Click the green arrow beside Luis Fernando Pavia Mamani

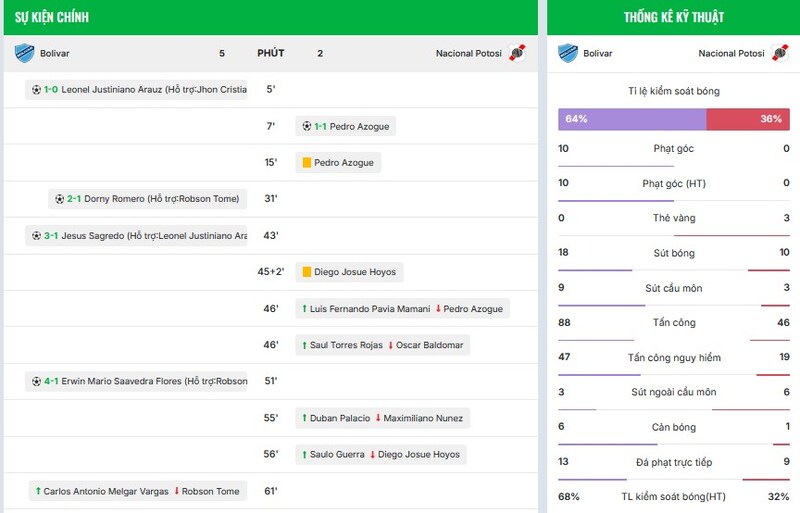pos(304,309)
